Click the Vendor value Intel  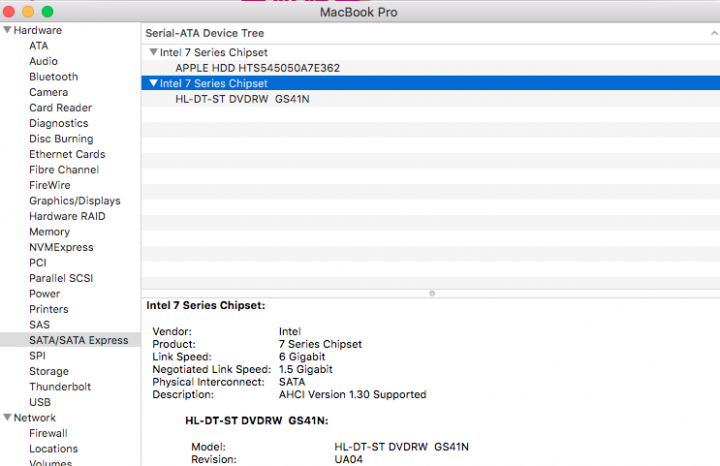click(x=290, y=331)
